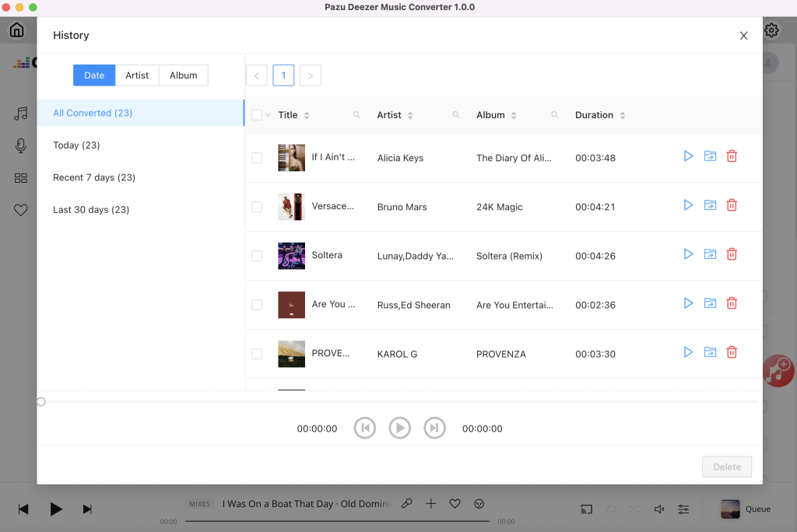Screen dimensions: 797x532
Task: Open output folder for Versace track
Action: click(710, 205)
